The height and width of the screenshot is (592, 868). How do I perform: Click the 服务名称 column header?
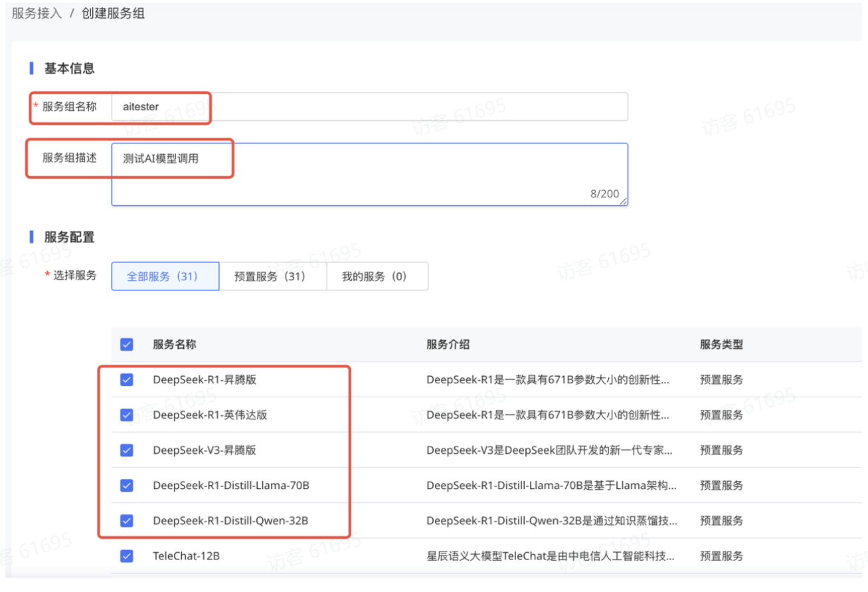tap(175, 344)
